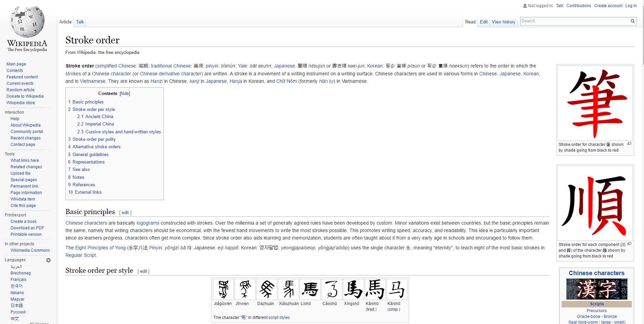Image resolution: width=644 pixels, height=324 pixels.
Task: Click the search magnifying glass icon
Action: (632, 21)
